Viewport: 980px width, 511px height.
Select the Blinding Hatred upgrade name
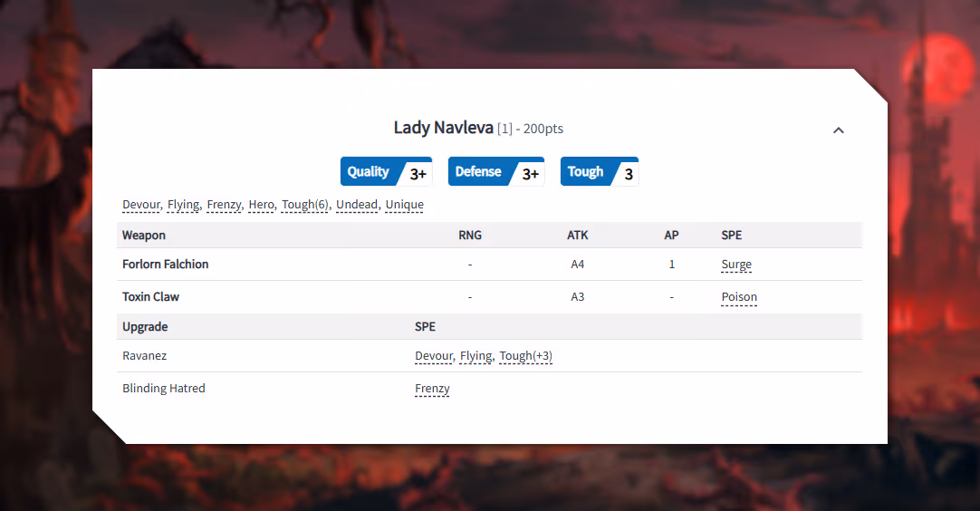(x=164, y=388)
